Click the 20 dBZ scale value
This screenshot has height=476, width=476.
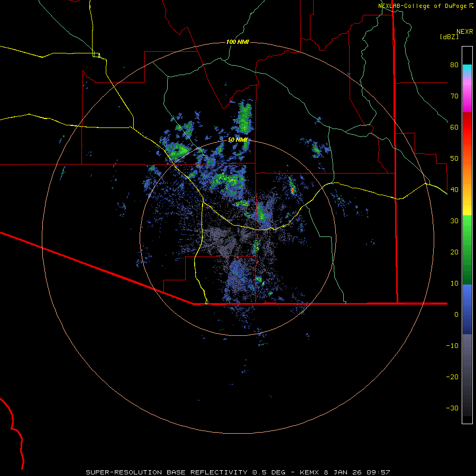pyautogui.click(x=454, y=252)
